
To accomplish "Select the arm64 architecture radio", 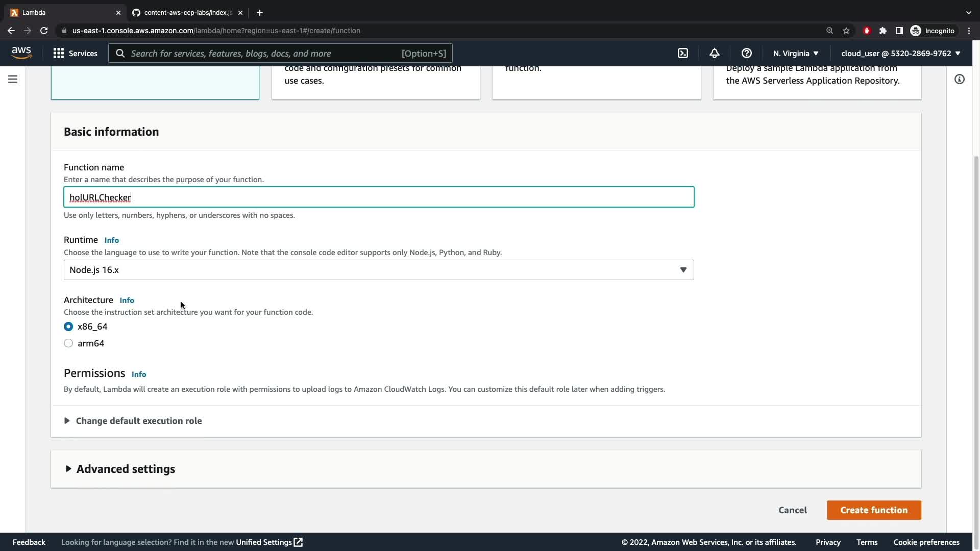I will click(68, 343).
